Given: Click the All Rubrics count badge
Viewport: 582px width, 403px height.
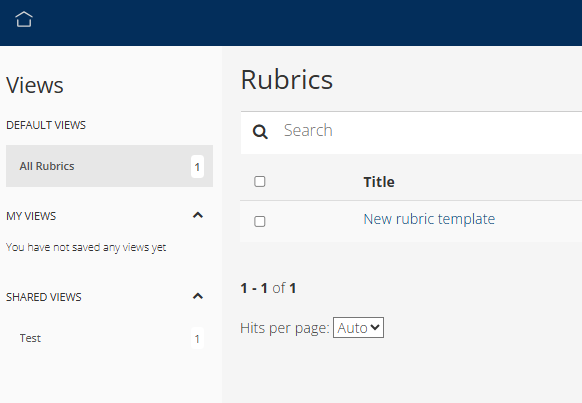Looking at the screenshot, I should coord(197,167).
